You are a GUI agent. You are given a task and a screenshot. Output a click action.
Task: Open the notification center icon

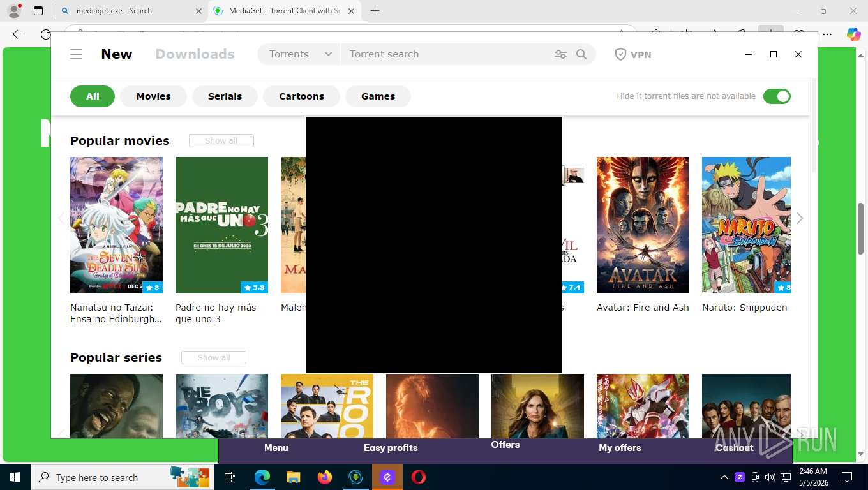[847, 477]
